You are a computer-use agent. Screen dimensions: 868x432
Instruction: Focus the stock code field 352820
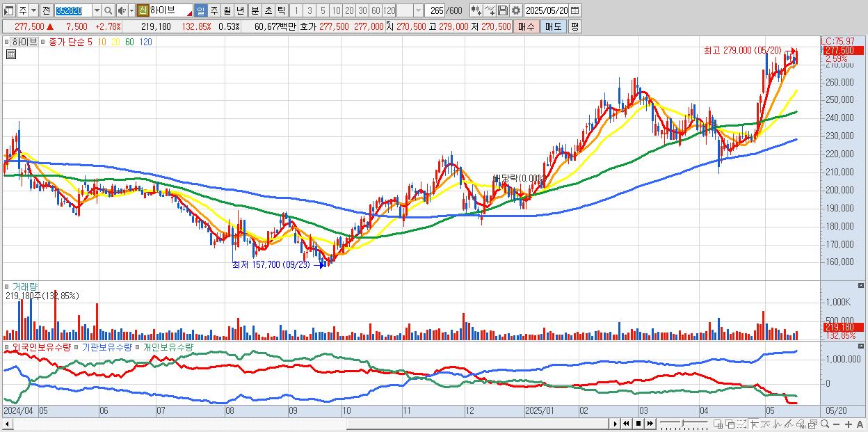coord(73,10)
